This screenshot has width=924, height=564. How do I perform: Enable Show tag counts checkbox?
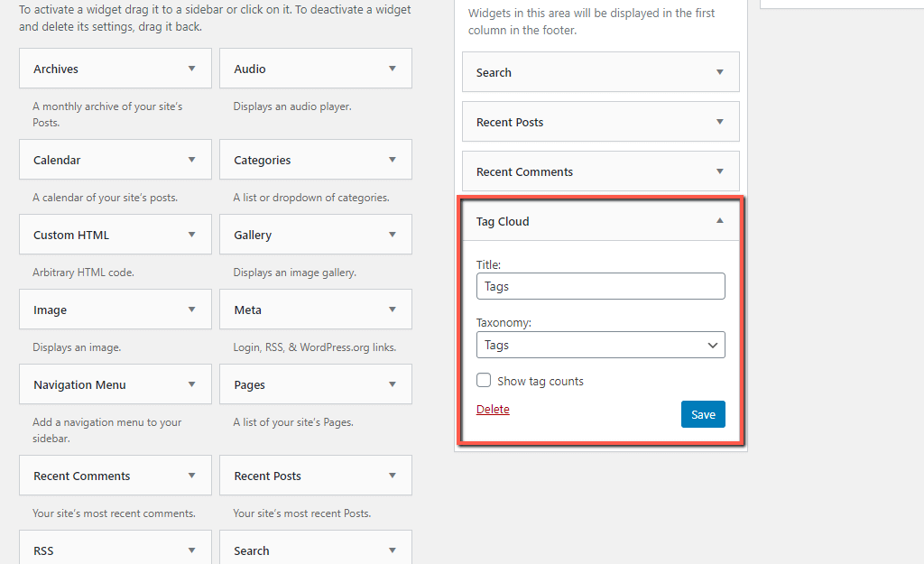484,380
